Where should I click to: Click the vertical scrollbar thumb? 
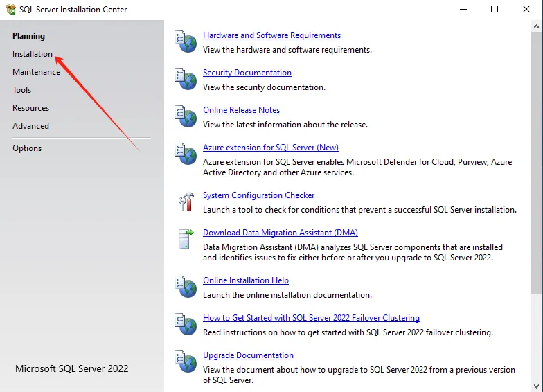tap(536, 163)
